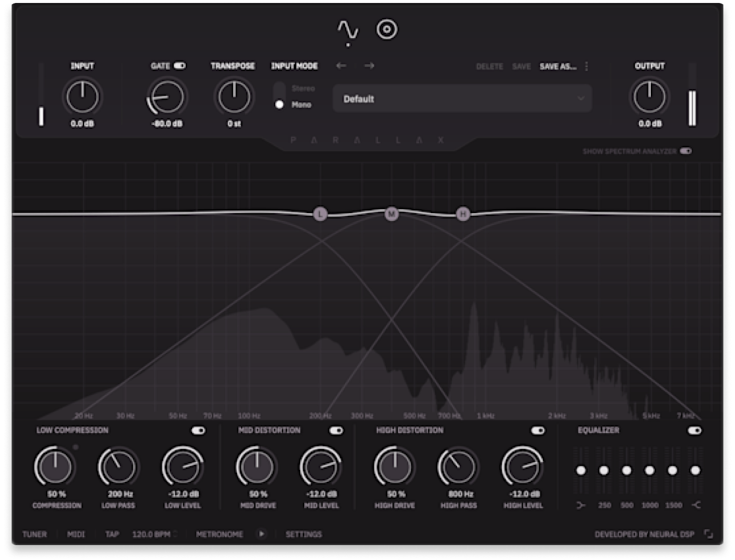Click the resize window icon bottom right
This screenshot has width=735, height=560.
(x=708, y=534)
